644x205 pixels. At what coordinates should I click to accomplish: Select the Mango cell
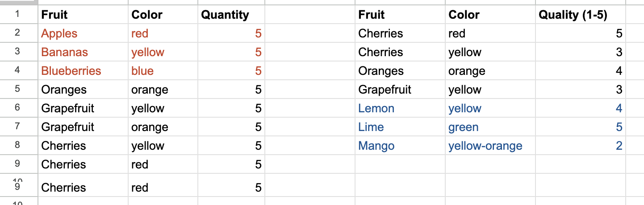(x=376, y=146)
